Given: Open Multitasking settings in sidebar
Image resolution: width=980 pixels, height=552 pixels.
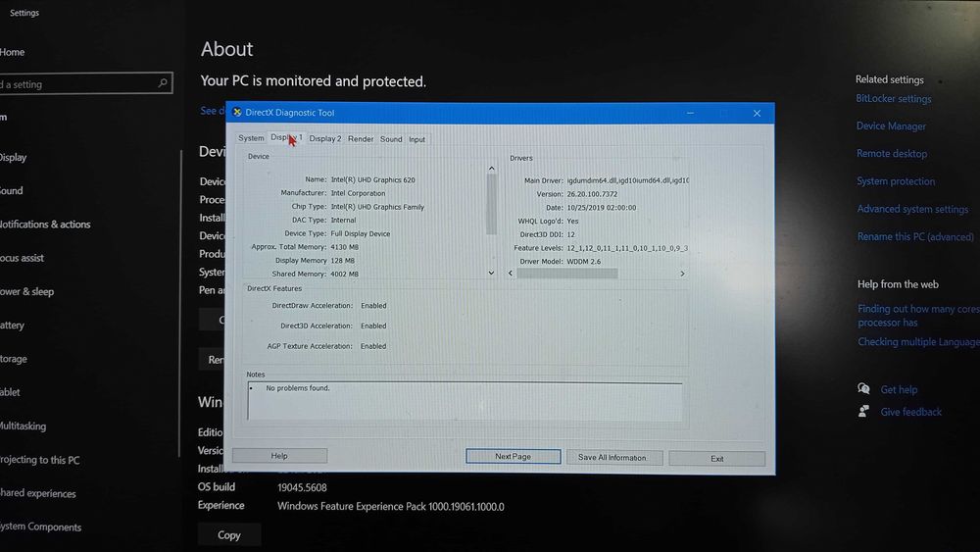Looking at the screenshot, I should coord(24,426).
